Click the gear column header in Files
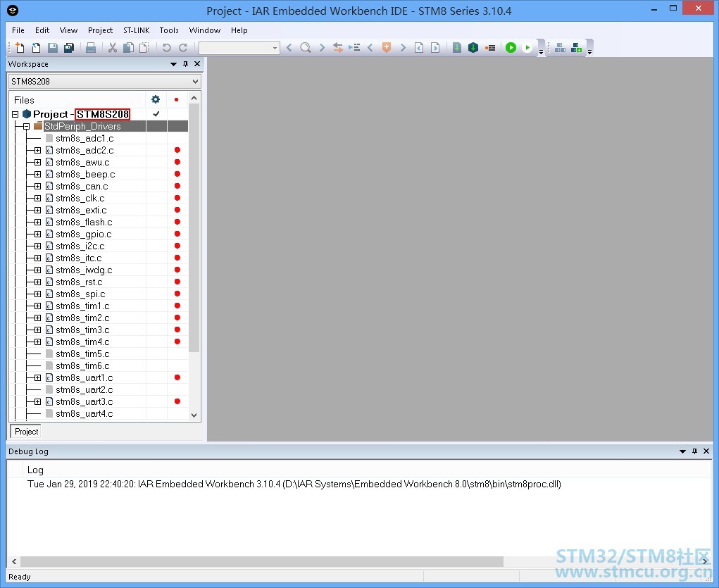The height and width of the screenshot is (588, 719). (156, 99)
